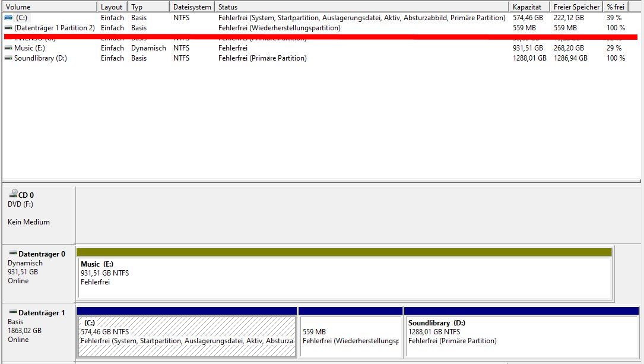This screenshot has height=364, width=644.
Task: Click the CD 0 disc drive icon
Action: click(14, 193)
